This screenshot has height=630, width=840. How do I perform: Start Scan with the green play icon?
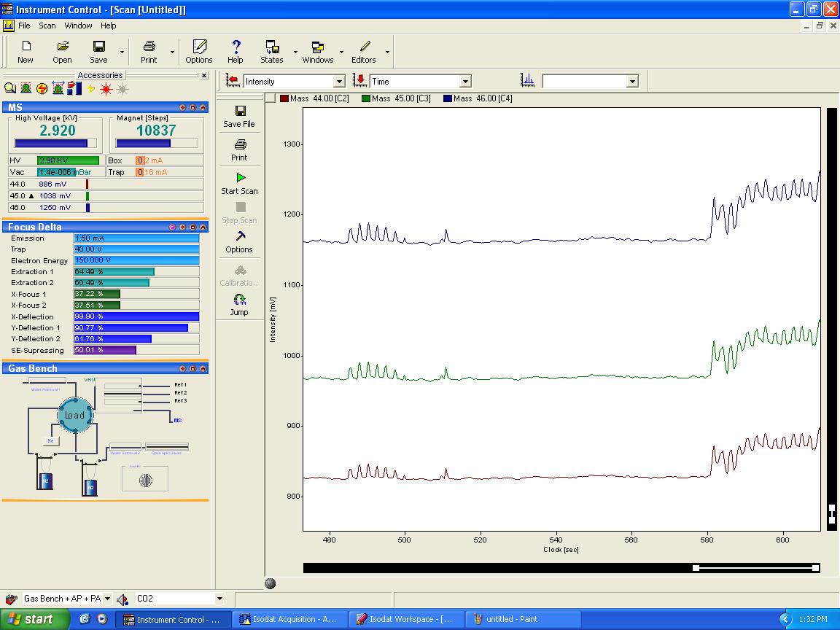point(240,178)
